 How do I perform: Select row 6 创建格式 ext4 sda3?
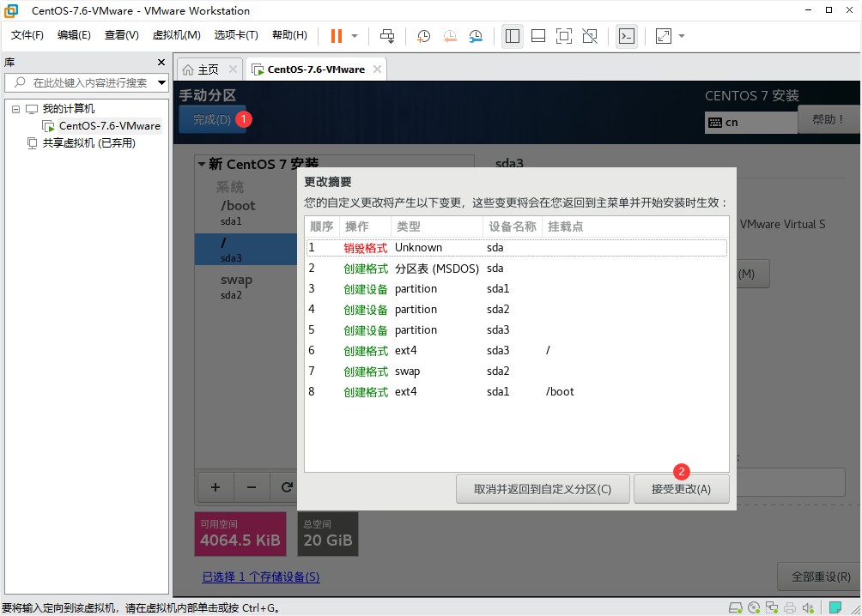tap(517, 351)
